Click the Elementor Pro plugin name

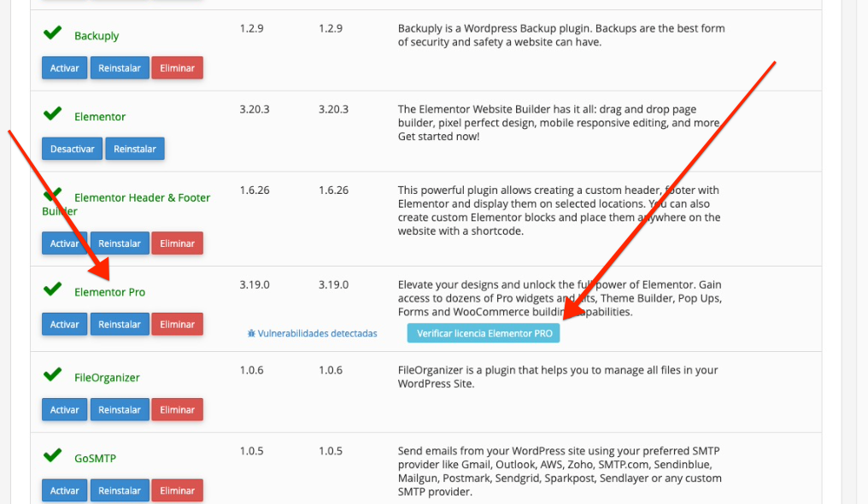coord(109,292)
